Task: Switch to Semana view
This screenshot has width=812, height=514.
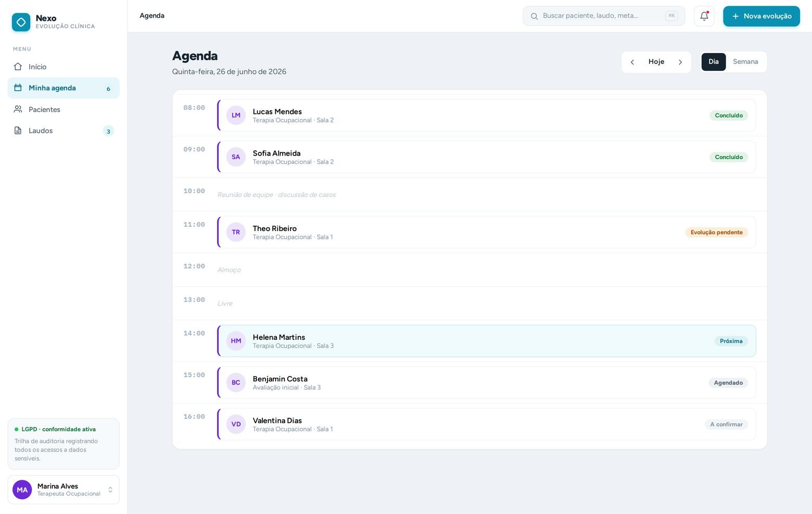Action: point(745,62)
